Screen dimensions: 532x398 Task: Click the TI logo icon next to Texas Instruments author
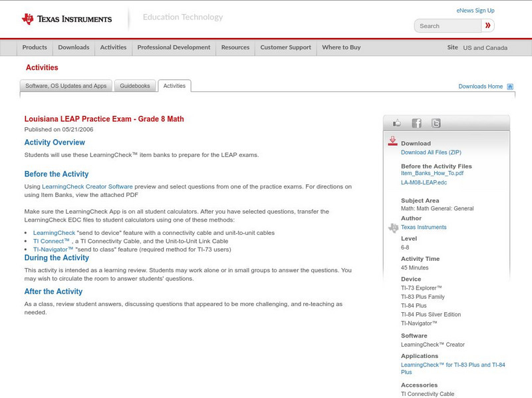click(394, 226)
